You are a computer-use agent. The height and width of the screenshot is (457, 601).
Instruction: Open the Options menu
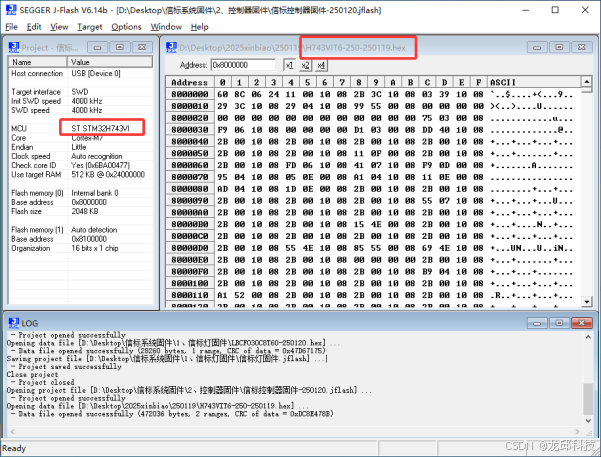coord(126,27)
